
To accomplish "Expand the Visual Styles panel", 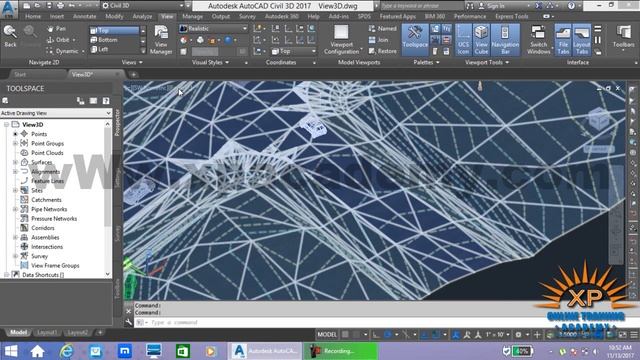I will tap(210, 62).
